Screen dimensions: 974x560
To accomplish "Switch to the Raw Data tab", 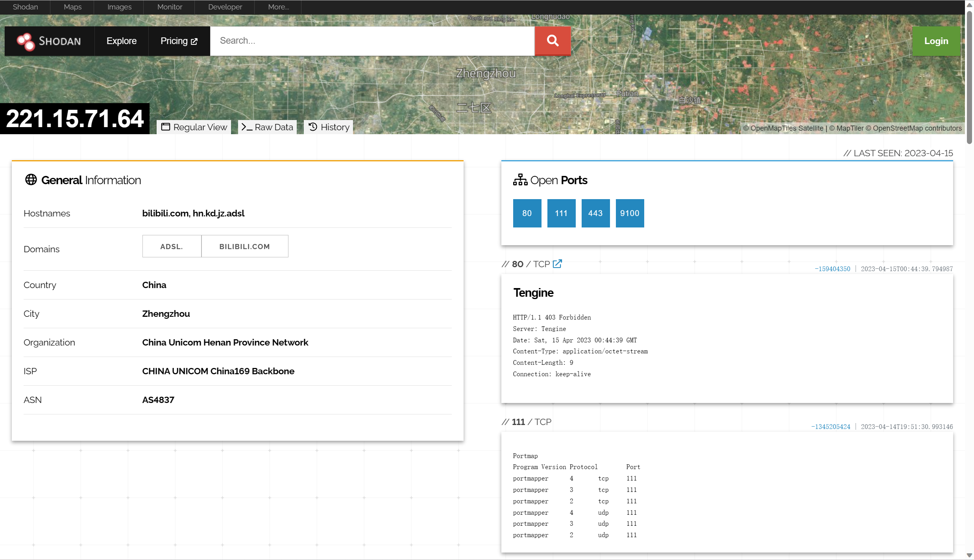I will tap(267, 127).
